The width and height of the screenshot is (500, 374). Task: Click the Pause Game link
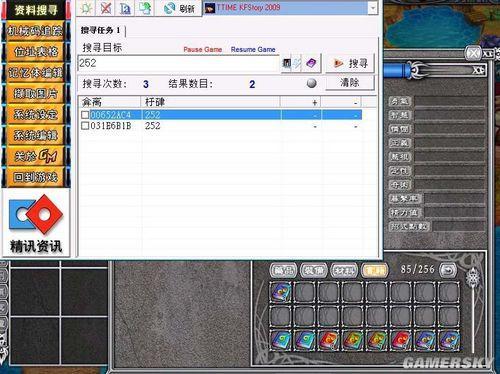click(203, 49)
